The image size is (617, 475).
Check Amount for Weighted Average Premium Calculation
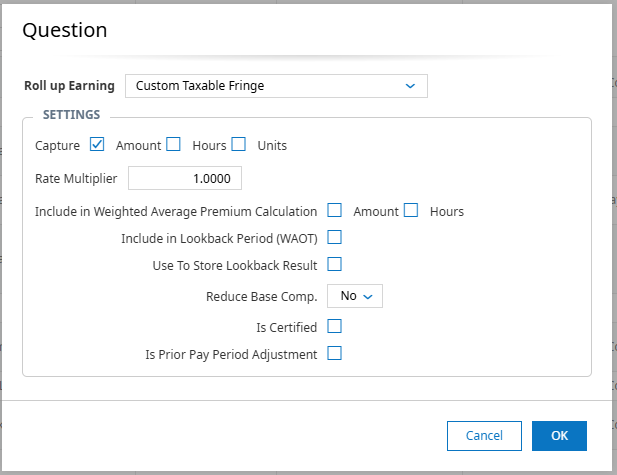pos(335,210)
